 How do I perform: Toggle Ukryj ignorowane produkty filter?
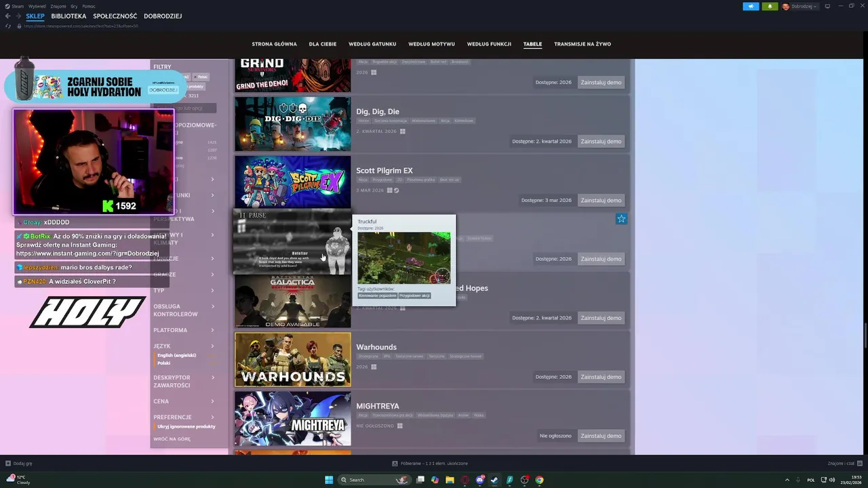[186, 426]
